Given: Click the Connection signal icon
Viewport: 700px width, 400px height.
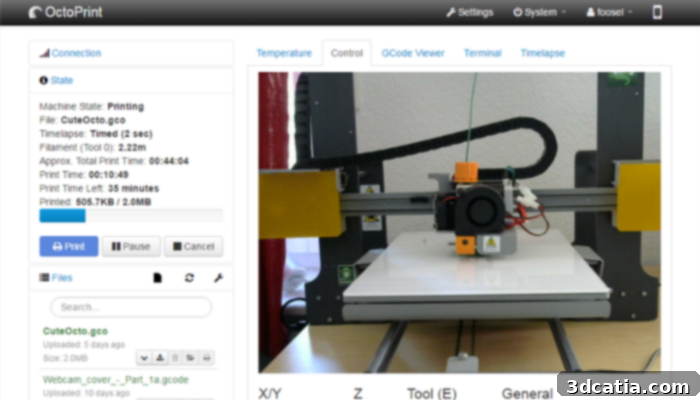Looking at the screenshot, I should point(44,53).
